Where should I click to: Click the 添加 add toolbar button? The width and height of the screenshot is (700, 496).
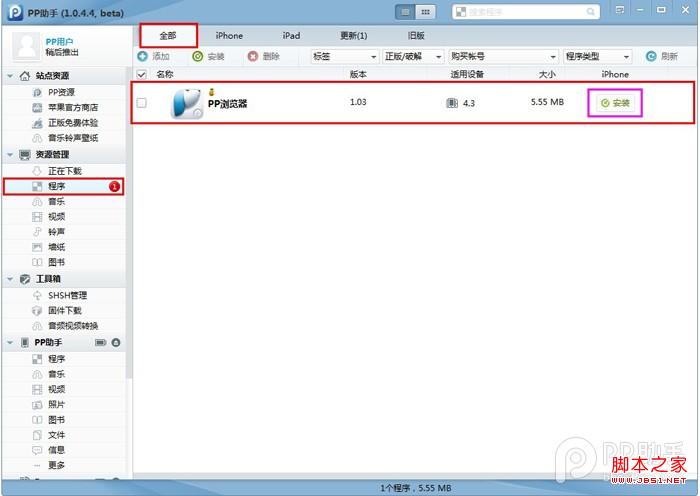[x=154, y=56]
